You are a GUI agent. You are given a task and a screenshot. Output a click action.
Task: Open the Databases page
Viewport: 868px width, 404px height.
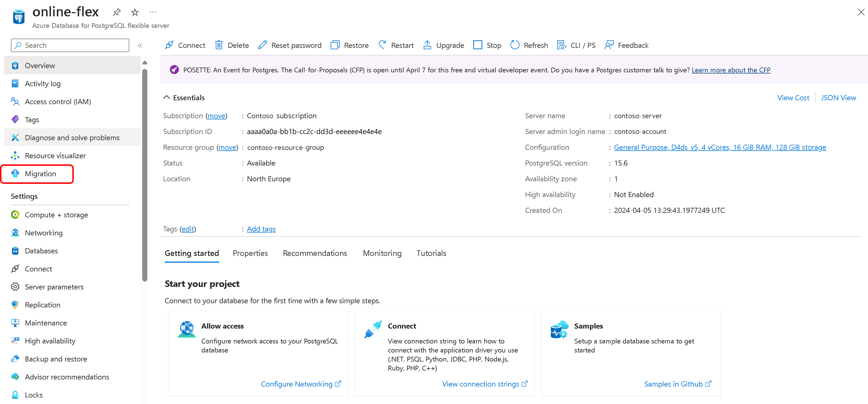(x=73, y=251)
